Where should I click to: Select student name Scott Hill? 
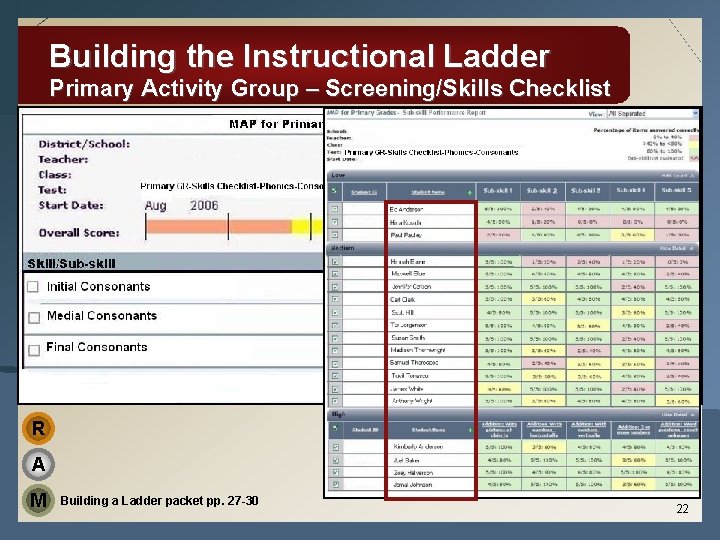(402, 312)
